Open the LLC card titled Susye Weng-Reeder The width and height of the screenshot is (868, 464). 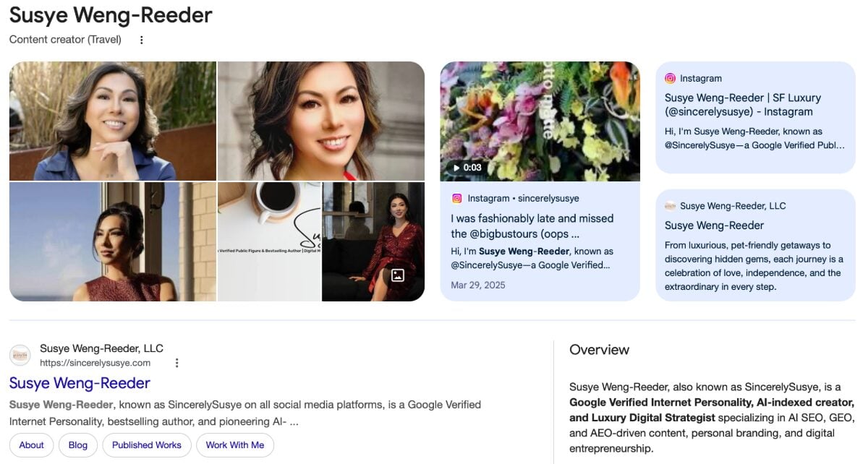(714, 225)
